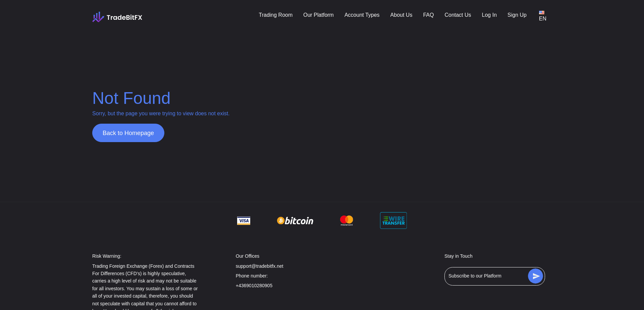Click the Bitcoin payment icon
Screen dimensions: 644x310
pos(295,221)
